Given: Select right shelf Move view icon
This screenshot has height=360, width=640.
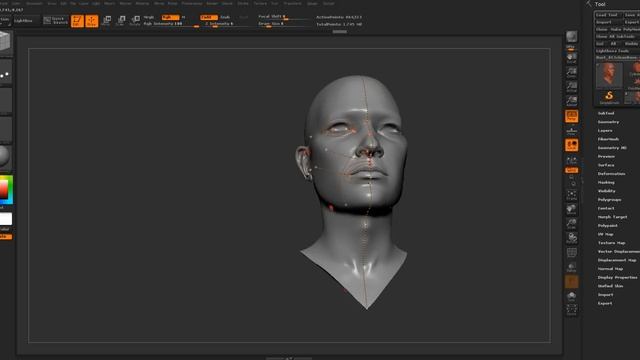Looking at the screenshot, I should [x=571, y=210].
